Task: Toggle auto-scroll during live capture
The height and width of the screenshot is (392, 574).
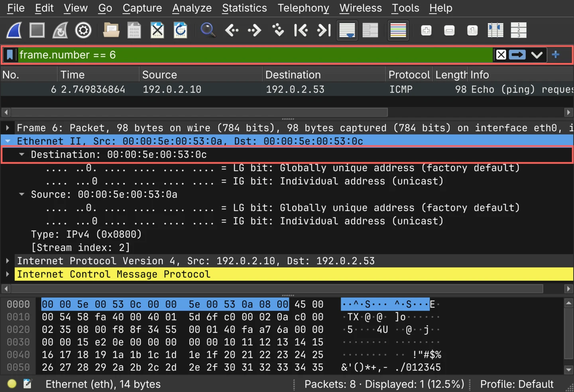Action: coord(347,30)
